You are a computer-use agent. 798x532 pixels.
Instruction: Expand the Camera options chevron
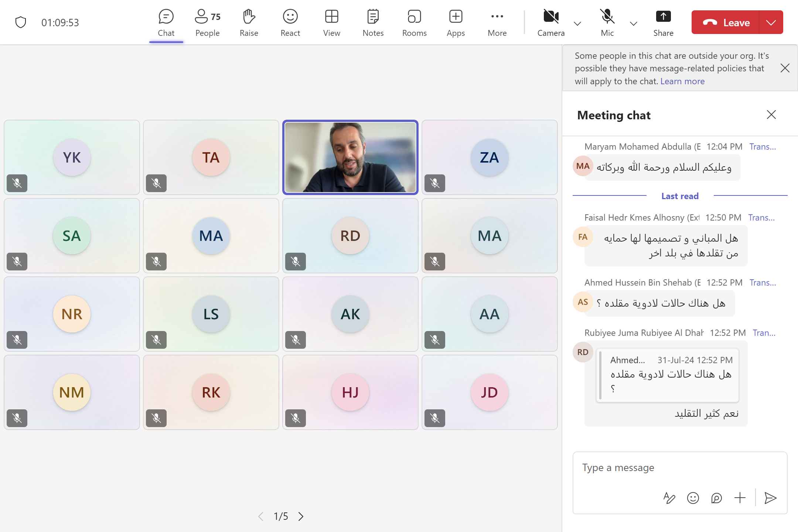tap(577, 24)
